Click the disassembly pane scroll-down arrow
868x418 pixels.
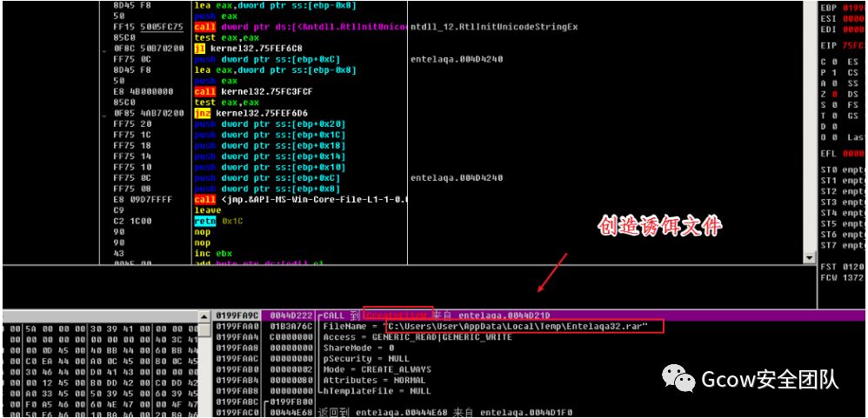810,257
